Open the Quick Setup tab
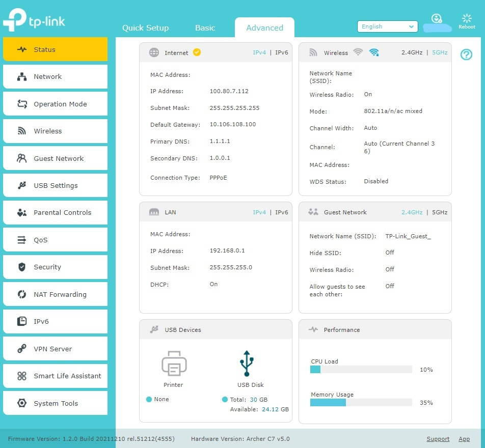 [145, 28]
